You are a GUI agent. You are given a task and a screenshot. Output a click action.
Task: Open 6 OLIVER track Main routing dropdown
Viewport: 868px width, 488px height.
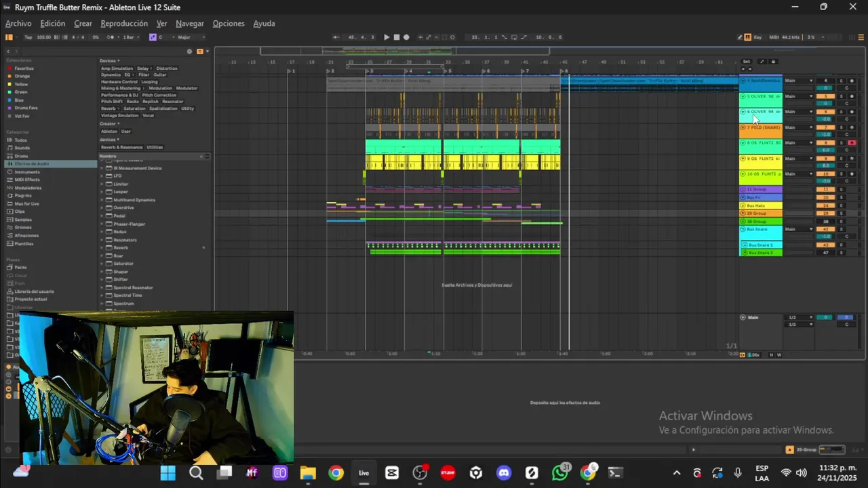(x=800, y=112)
